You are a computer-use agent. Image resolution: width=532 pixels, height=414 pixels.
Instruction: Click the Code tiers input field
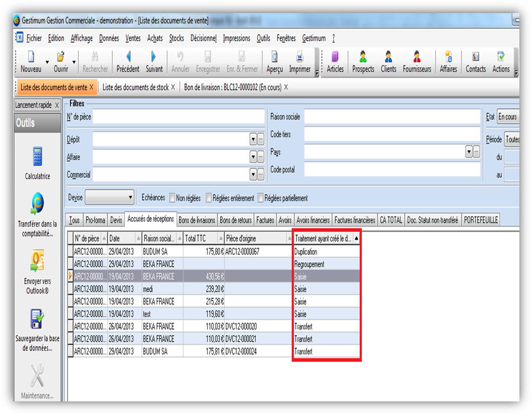(392, 134)
